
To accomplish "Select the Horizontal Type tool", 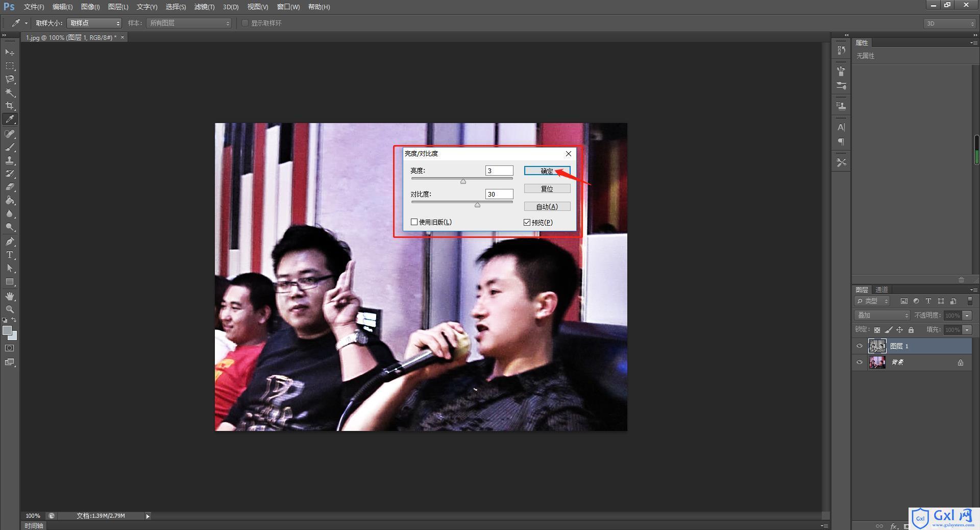I will [10, 255].
